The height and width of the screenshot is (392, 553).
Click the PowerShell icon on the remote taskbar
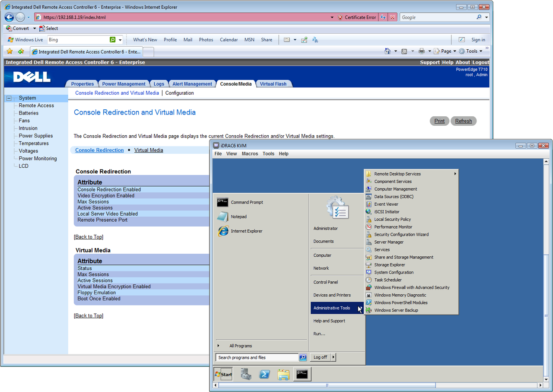click(x=265, y=374)
